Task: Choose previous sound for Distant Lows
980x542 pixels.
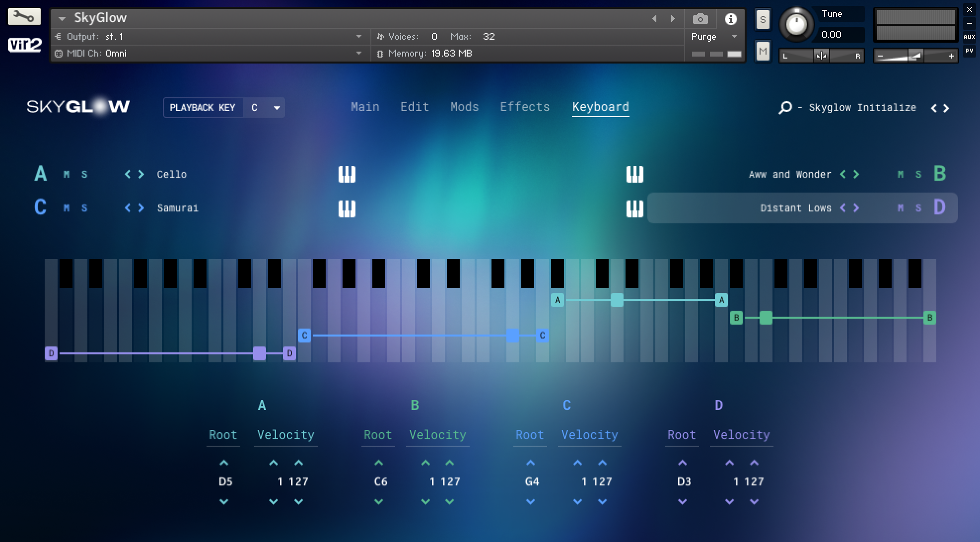Action: [842, 208]
